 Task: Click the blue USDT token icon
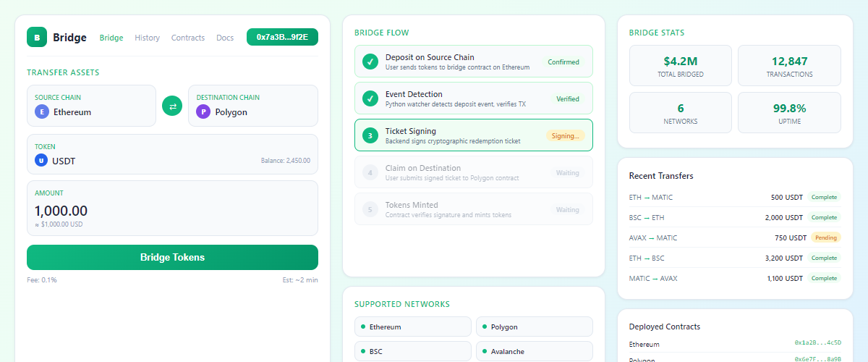(x=42, y=161)
